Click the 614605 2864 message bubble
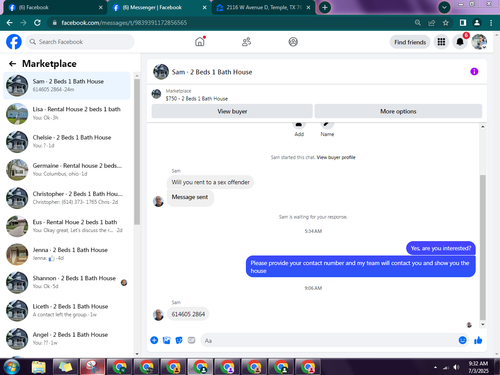Screen dimensions: 500x375 (x=188, y=314)
